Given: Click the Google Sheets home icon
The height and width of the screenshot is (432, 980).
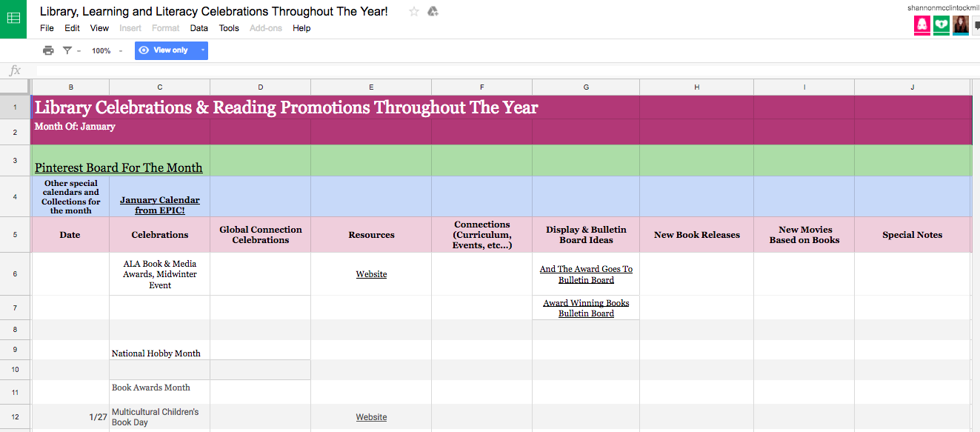Looking at the screenshot, I should pyautogui.click(x=13, y=19).
